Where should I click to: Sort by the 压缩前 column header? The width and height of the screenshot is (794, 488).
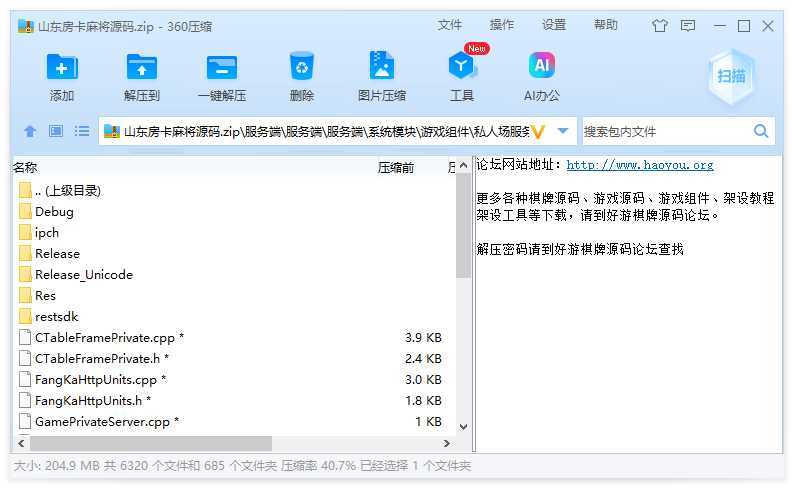(395, 168)
